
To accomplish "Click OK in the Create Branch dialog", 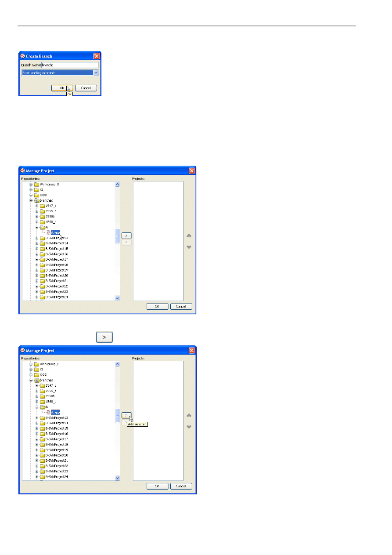I will click(62, 88).
